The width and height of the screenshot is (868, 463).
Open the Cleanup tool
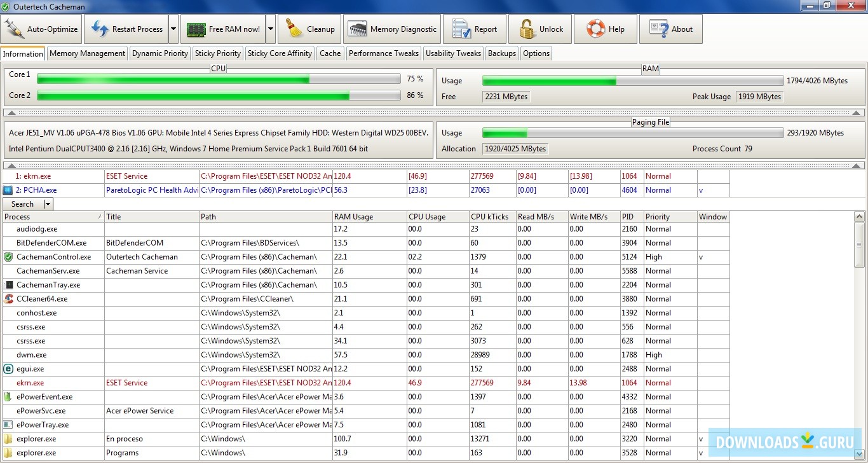point(309,28)
